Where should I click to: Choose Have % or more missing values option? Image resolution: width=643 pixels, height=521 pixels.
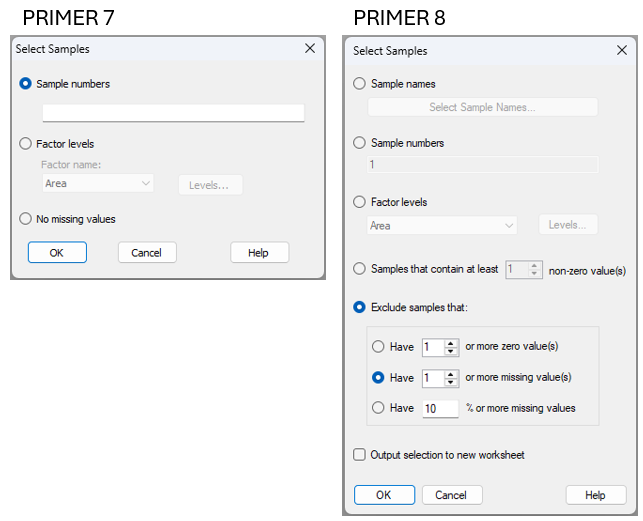pyautogui.click(x=378, y=407)
